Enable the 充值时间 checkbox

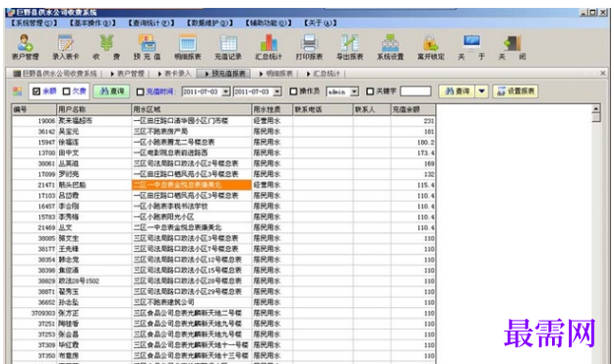click(x=140, y=91)
